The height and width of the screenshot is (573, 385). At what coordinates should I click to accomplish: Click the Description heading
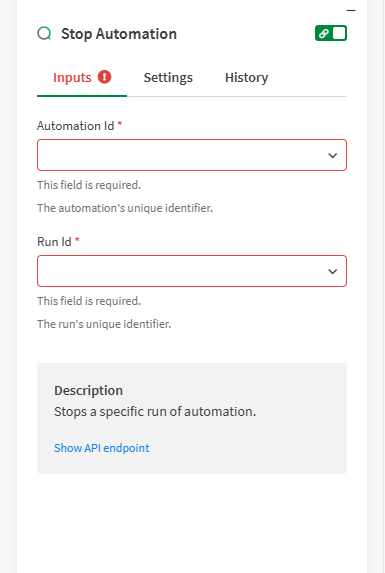coord(88,390)
